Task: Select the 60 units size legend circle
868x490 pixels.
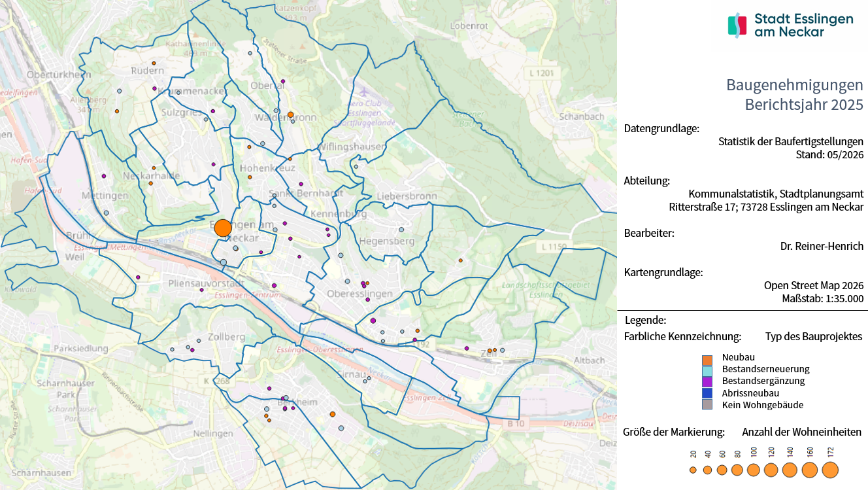Action: (722, 470)
